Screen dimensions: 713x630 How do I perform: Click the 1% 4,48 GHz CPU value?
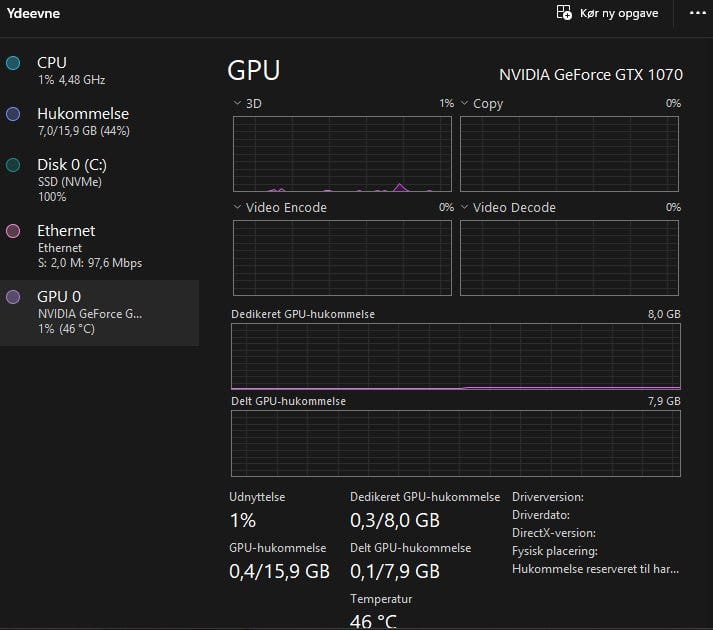coord(71,80)
